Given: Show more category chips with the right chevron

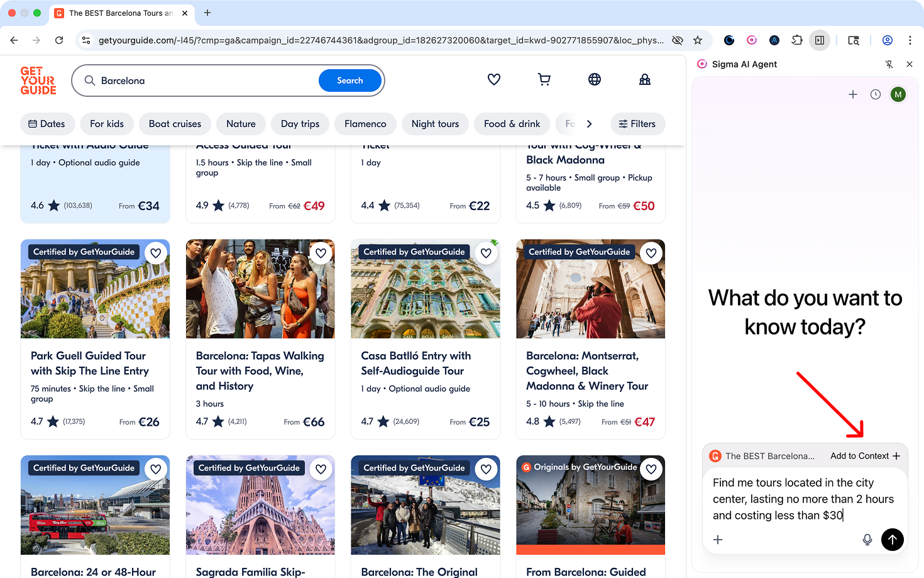Looking at the screenshot, I should click(589, 124).
